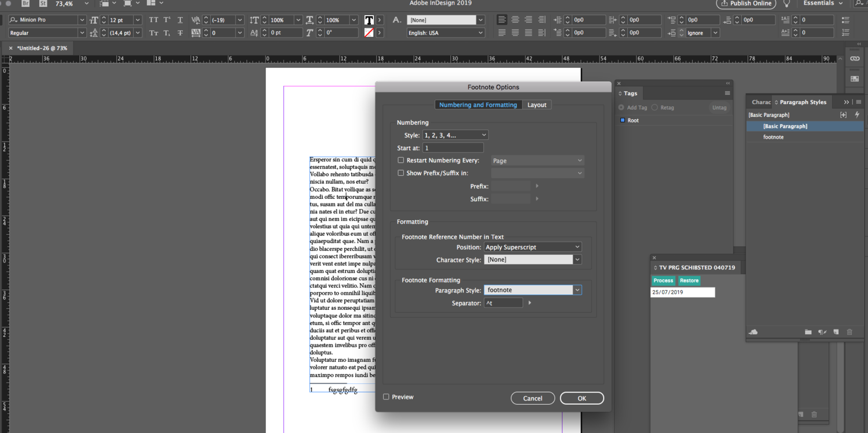The height and width of the screenshot is (433, 868).
Task: Toggle the Preview checkbox
Action: [386, 397]
